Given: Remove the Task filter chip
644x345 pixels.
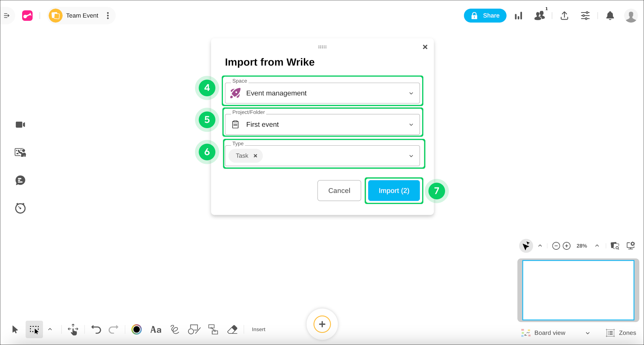Looking at the screenshot, I should 255,156.
